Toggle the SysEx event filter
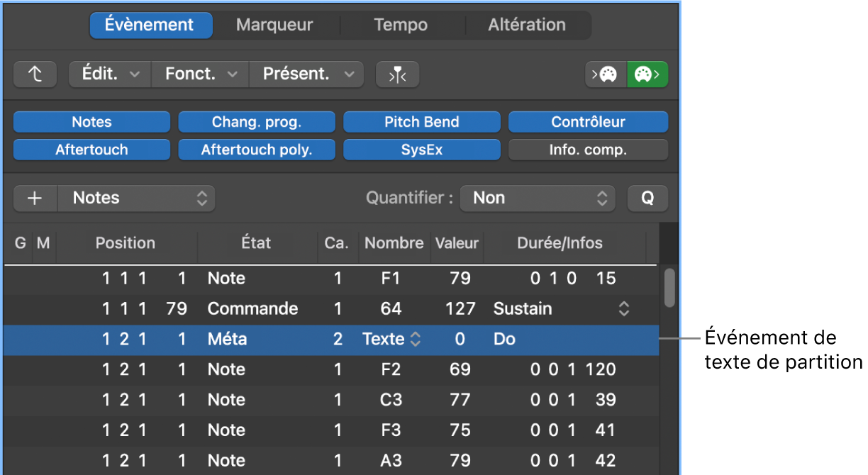868x475 pixels. [x=421, y=150]
